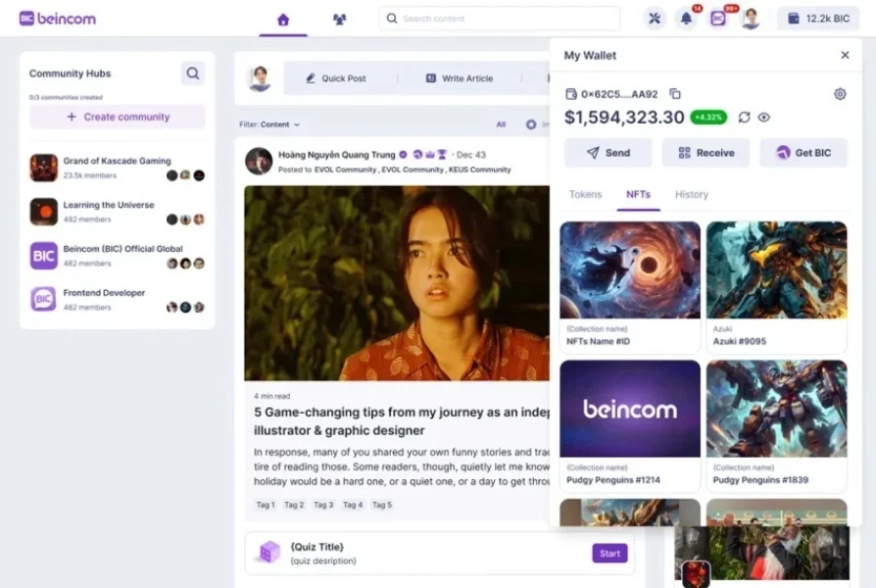Open Pudgy Penguins #1214 NFT
Screen dimensions: 876x588
click(630, 426)
